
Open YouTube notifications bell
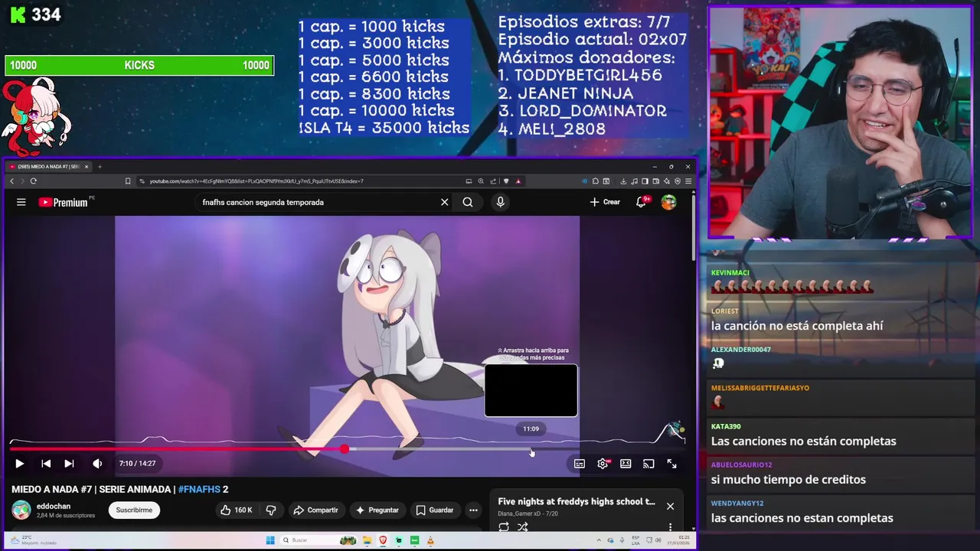click(x=642, y=202)
